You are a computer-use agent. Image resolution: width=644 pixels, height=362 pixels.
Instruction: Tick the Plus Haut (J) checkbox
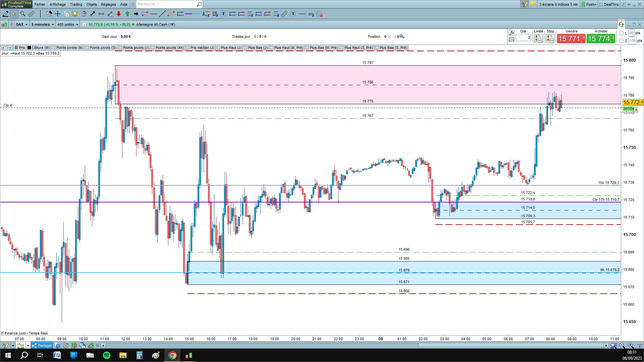click(218, 48)
